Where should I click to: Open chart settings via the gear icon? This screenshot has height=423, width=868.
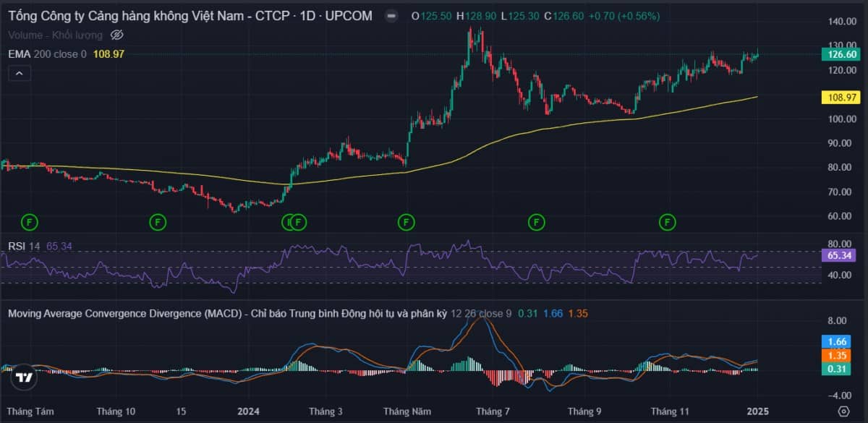[843, 411]
